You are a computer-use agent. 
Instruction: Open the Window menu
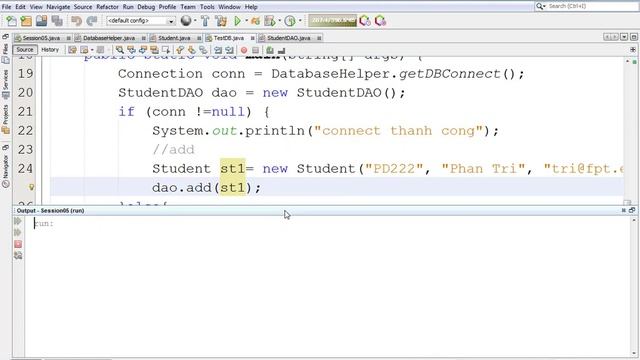point(229,7)
